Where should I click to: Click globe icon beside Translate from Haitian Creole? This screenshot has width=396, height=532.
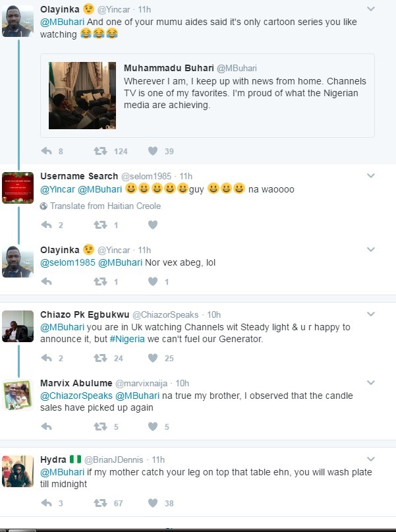pyautogui.click(x=44, y=206)
